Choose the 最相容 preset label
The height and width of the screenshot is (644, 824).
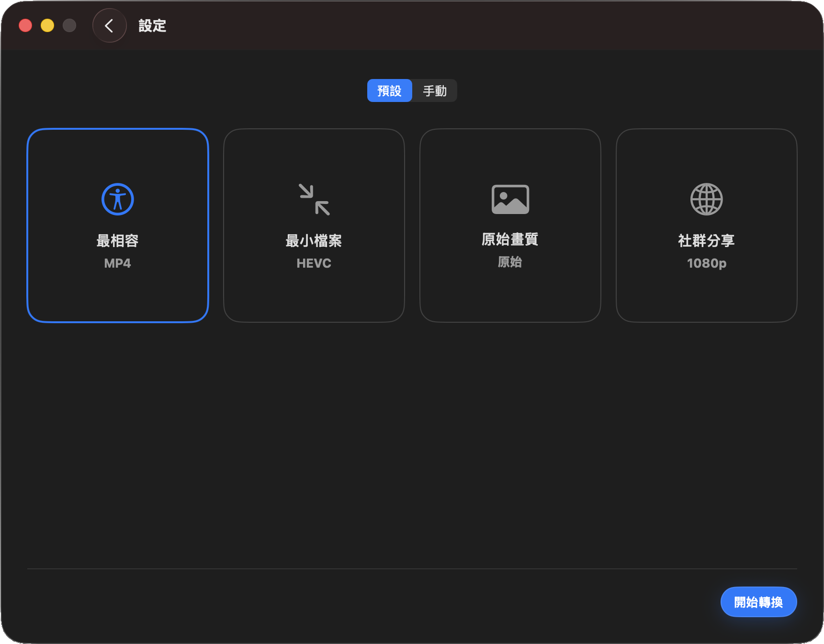118,240
